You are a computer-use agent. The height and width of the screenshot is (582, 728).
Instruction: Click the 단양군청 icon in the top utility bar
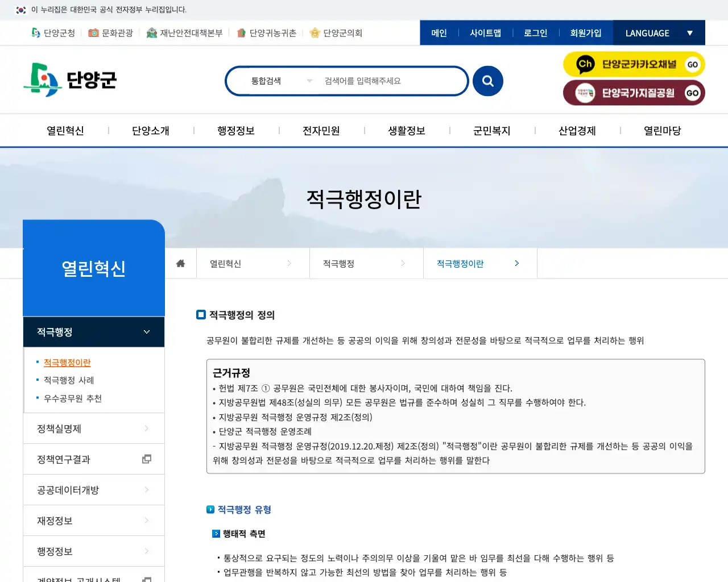click(34, 32)
